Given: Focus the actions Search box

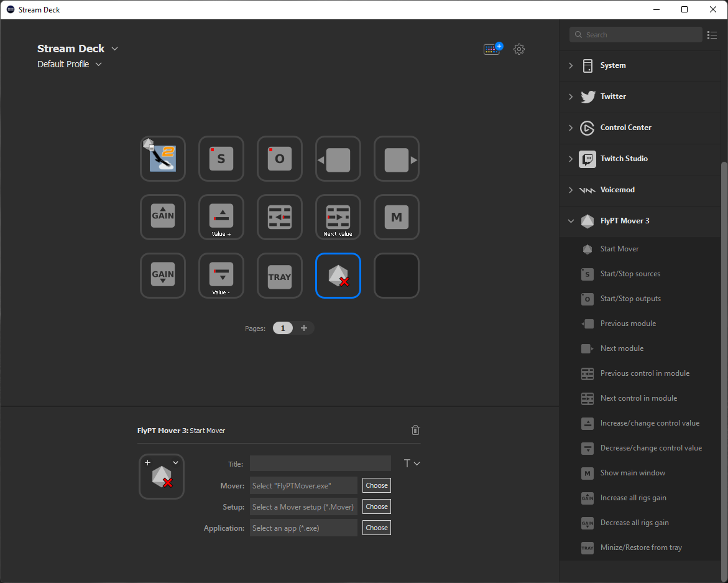Looking at the screenshot, I should 635,35.
